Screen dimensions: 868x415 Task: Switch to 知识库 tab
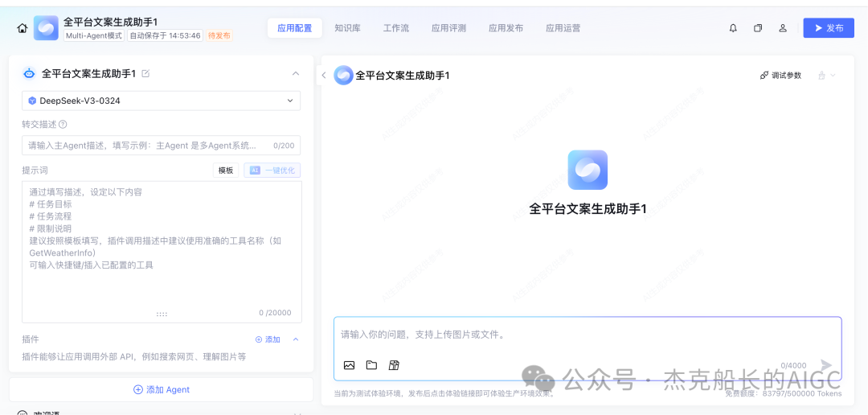click(348, 28)
